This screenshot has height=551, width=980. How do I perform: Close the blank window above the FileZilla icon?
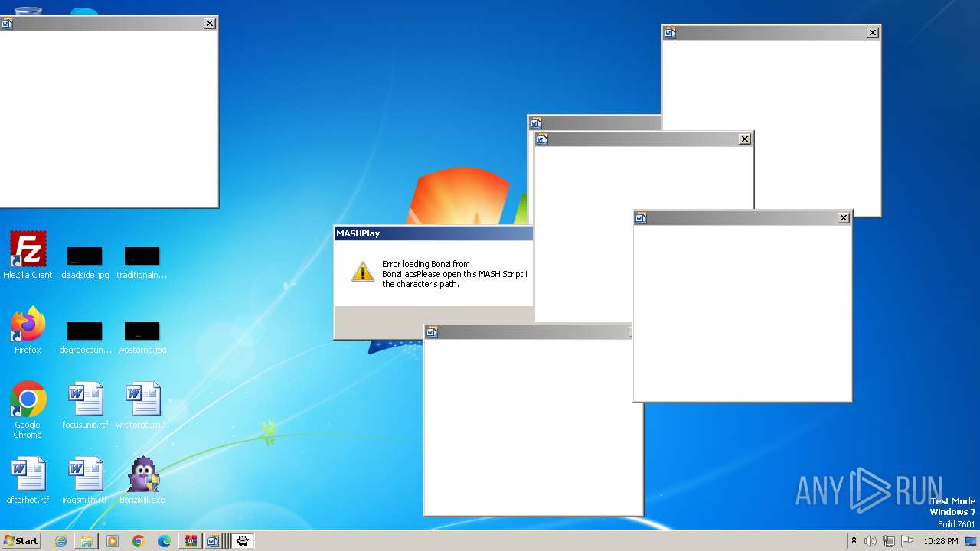tap(210, 24)
